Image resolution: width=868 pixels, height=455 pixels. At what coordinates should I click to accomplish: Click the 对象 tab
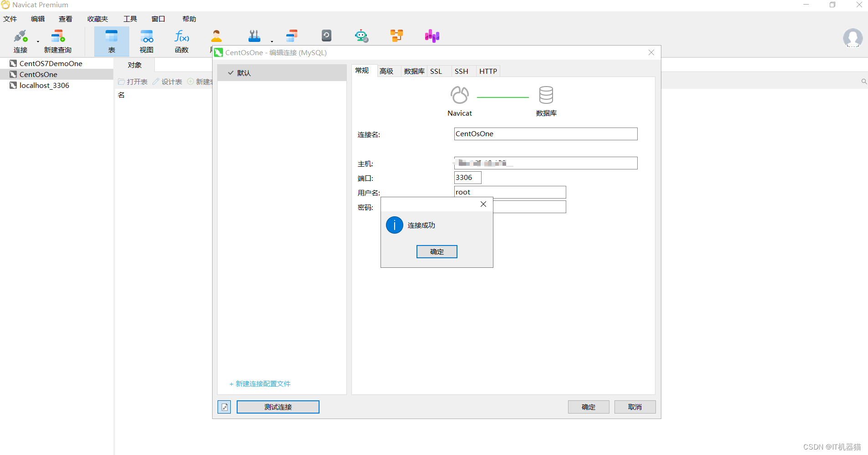[135, 65]
